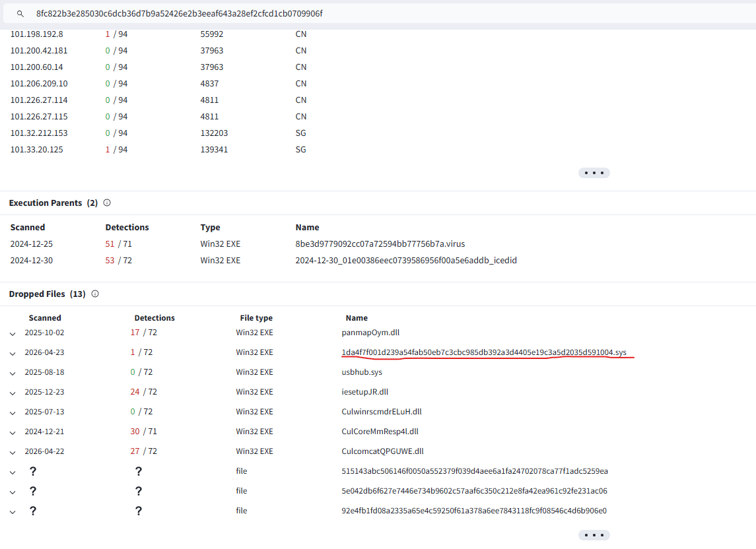
Task: Open the 1da4f7f001d239a .sys dropped file
Action: tap(483, 352)
